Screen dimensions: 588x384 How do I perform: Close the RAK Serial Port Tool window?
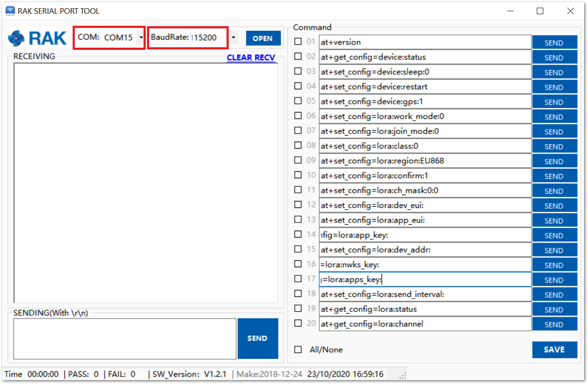pyautogui.click(x=570, y=11)
